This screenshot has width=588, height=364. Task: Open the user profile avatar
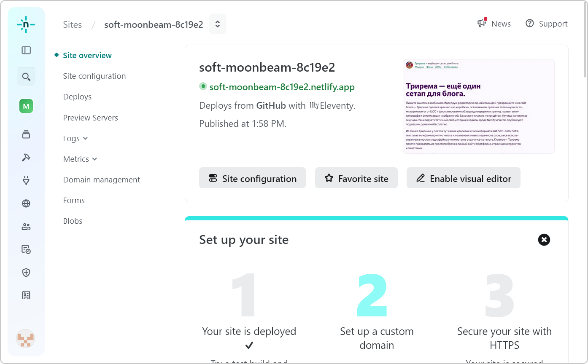(26, 338)
